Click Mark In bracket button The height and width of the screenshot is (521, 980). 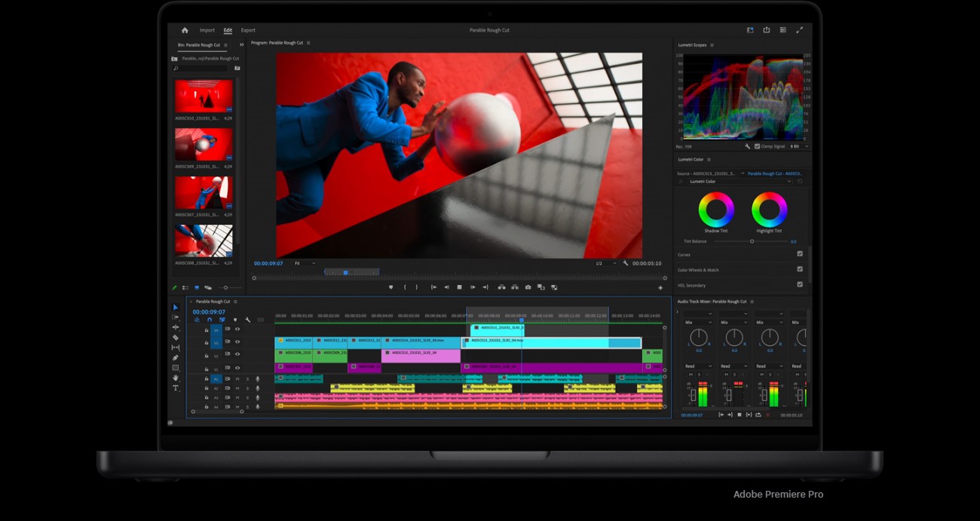[x=405, y=287]
